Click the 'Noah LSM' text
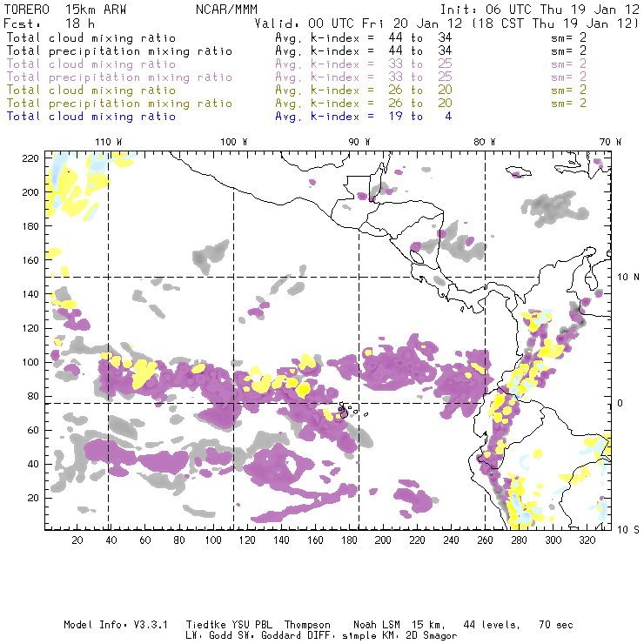Screen dimensions: 644x644 (377, 625)
